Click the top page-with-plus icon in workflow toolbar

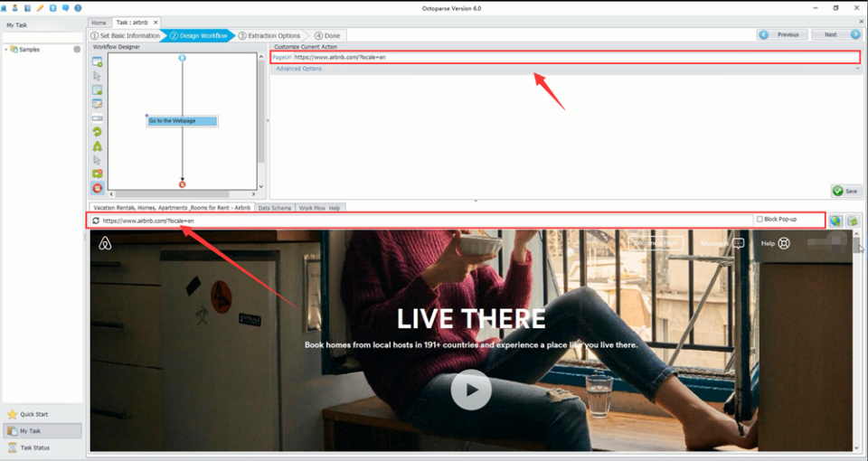[x=97, y=62]
